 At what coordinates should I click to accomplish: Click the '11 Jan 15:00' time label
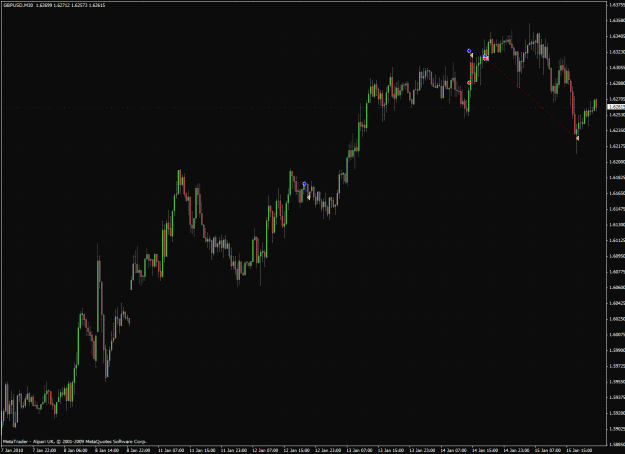coord(202,450)
